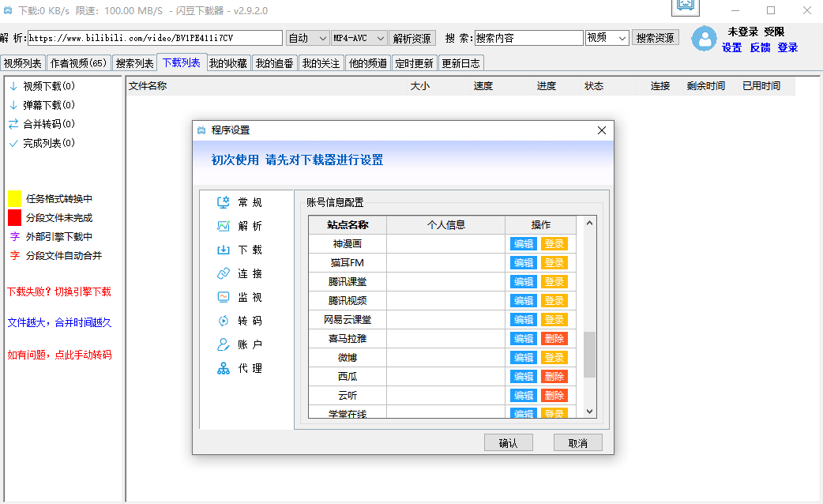Click 登录 for 神漫画 row
The height and width of the screenshot is (504, 823).
(554, 243)
